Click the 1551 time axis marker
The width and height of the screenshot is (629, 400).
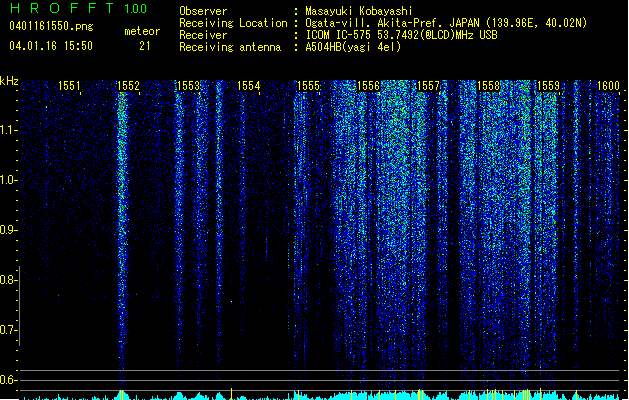point(69,86)
